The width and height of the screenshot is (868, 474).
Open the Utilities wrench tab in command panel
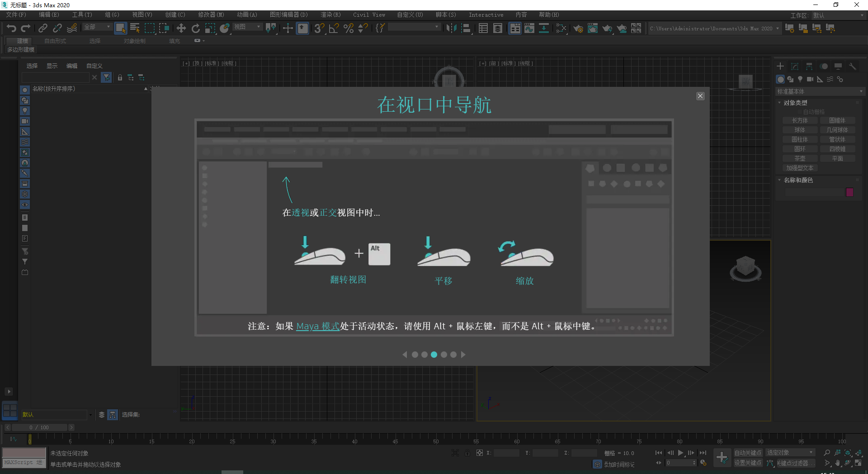[852, 66]
